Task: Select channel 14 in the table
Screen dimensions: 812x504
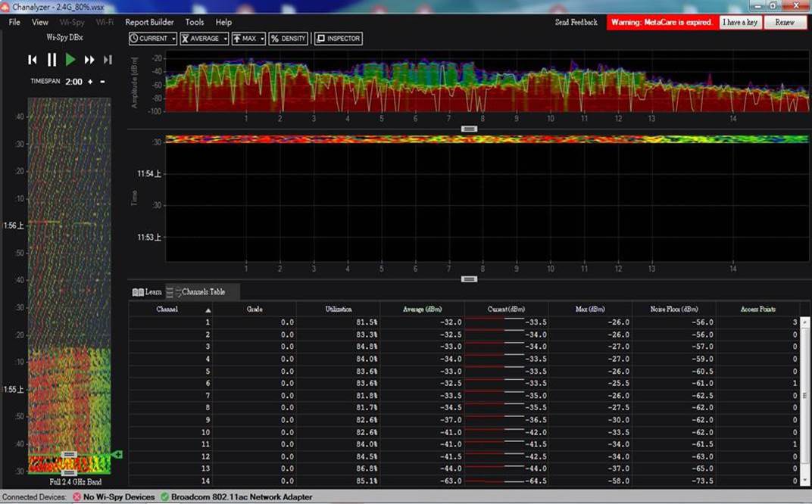Action: coord(205,481)
